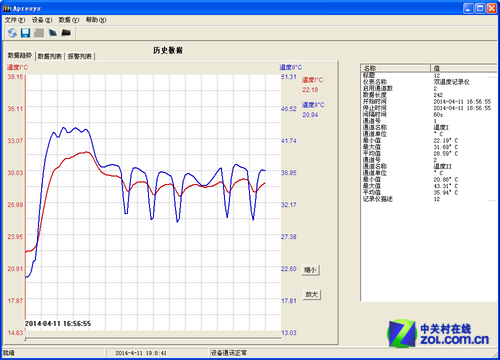Viewport: 500px width, 360px height.
Task: Click the blue refresh arrows toolbar icon
Action: point(12,33)
